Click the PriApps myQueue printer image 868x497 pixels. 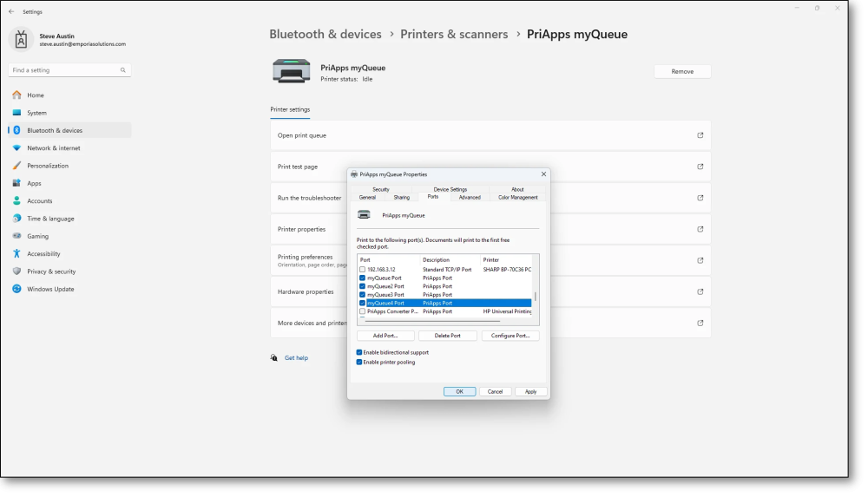291,71
